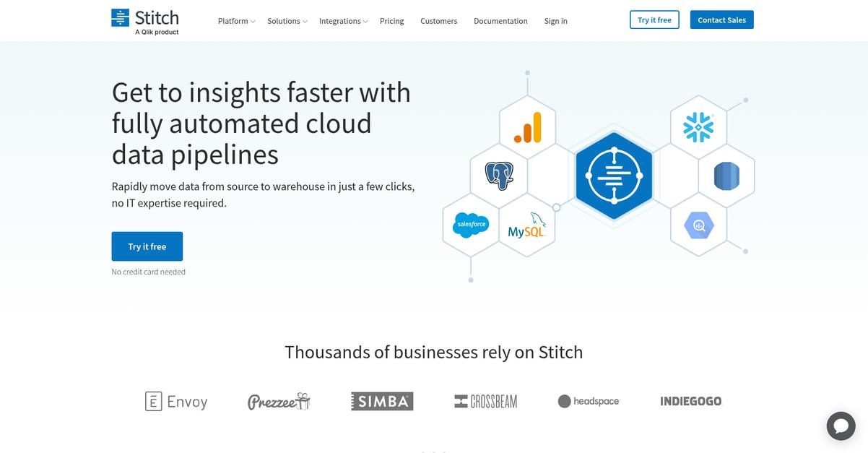This screenshot has width=868, height=453.
Task: Open the Customers page
Action: point(439,21)
